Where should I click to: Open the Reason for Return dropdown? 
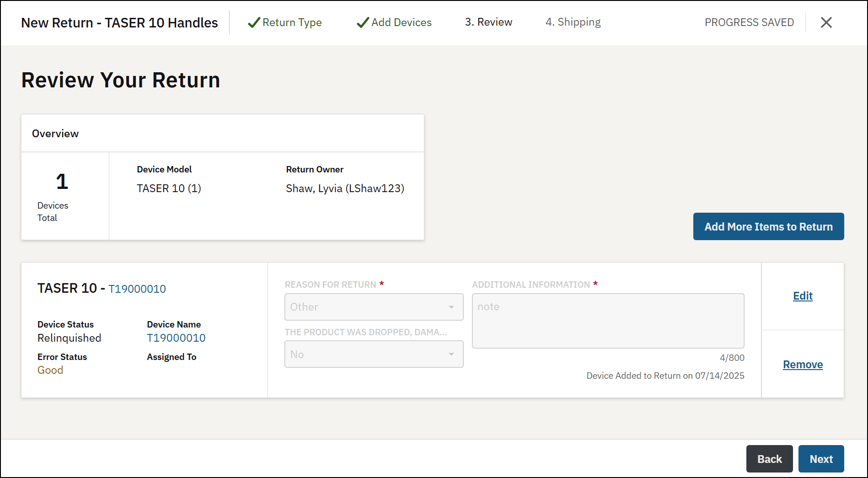[374, 307]
